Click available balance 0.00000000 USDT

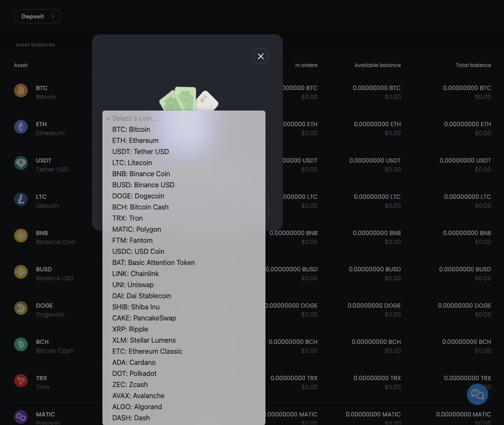click(x=375, y=160)
